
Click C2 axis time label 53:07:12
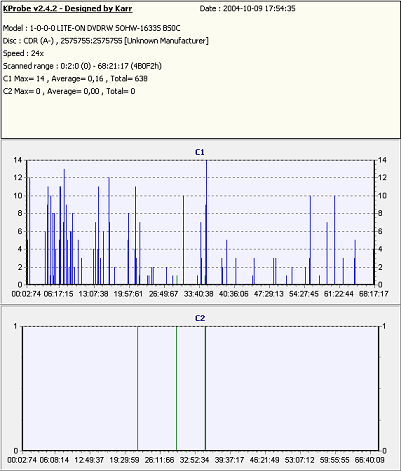coord(300,460)
